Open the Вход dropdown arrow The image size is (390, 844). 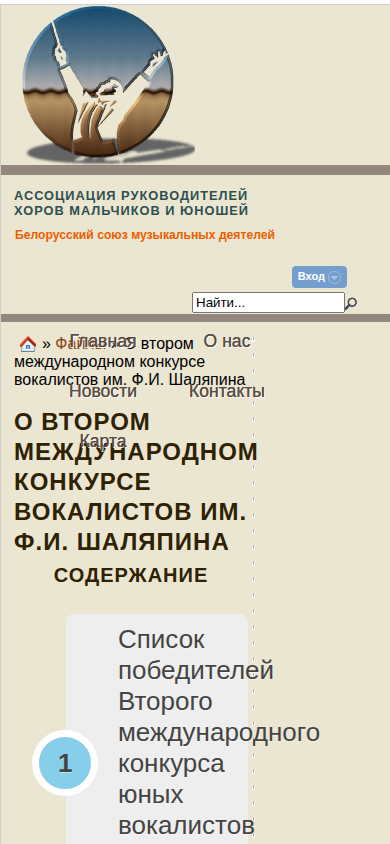(x=335, y=277)
